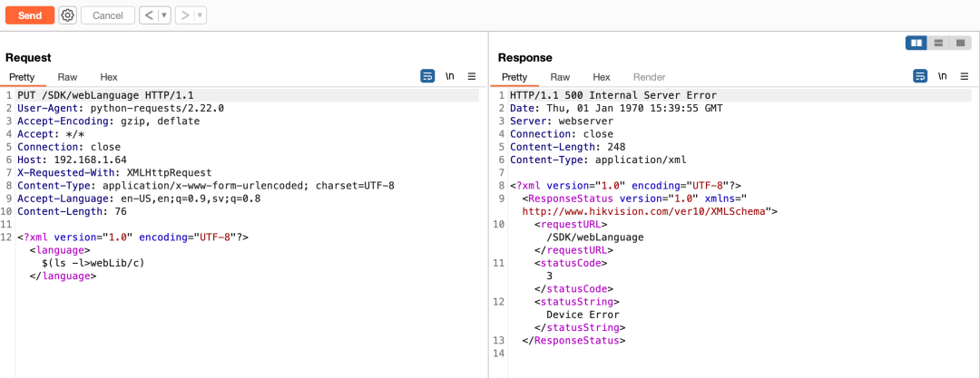Switch to the Response Render tab
Image resolution: width=980 pixels, height=378 pixels.
tap(650, 77)
